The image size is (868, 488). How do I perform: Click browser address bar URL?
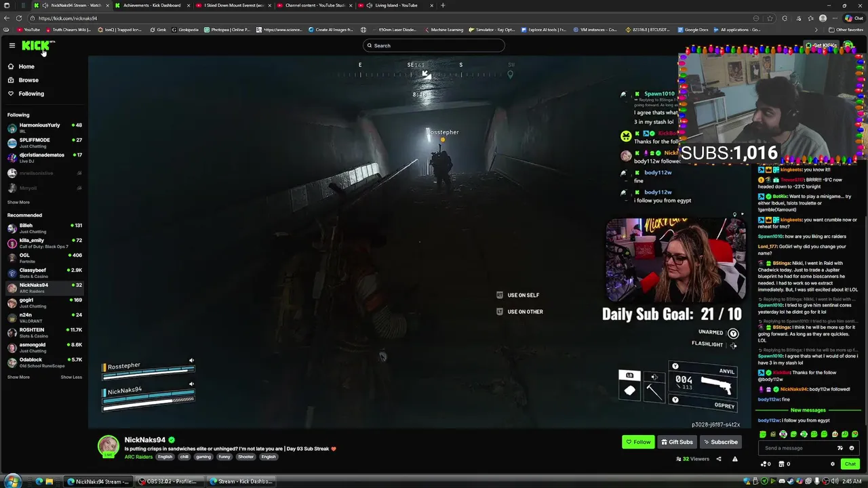click(x=68, y=18)
